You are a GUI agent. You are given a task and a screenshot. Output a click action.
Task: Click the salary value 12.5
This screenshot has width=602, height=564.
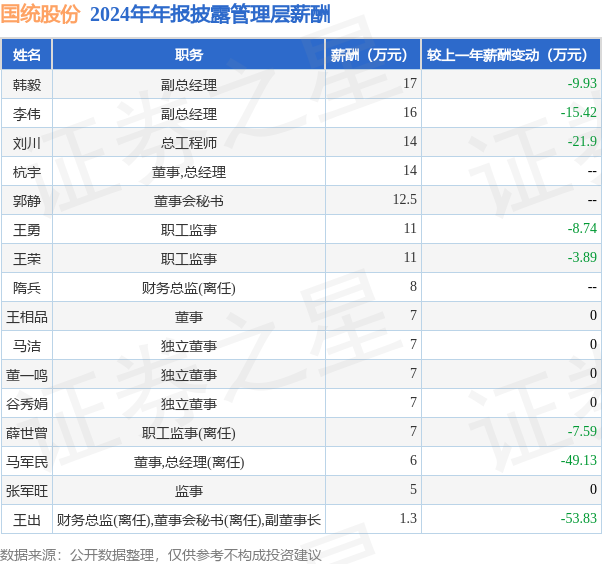coord(405,199)
